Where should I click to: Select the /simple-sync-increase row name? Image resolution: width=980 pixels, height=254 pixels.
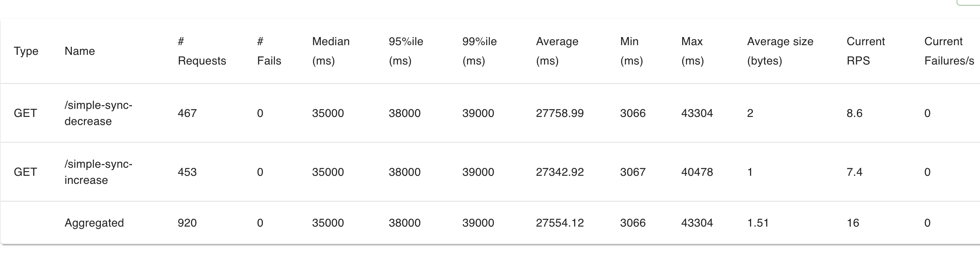[x=98, y=172]
